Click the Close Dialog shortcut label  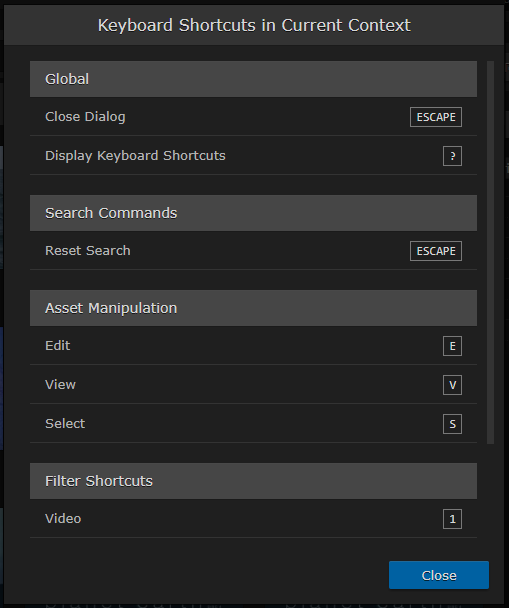tap(85, 117)
